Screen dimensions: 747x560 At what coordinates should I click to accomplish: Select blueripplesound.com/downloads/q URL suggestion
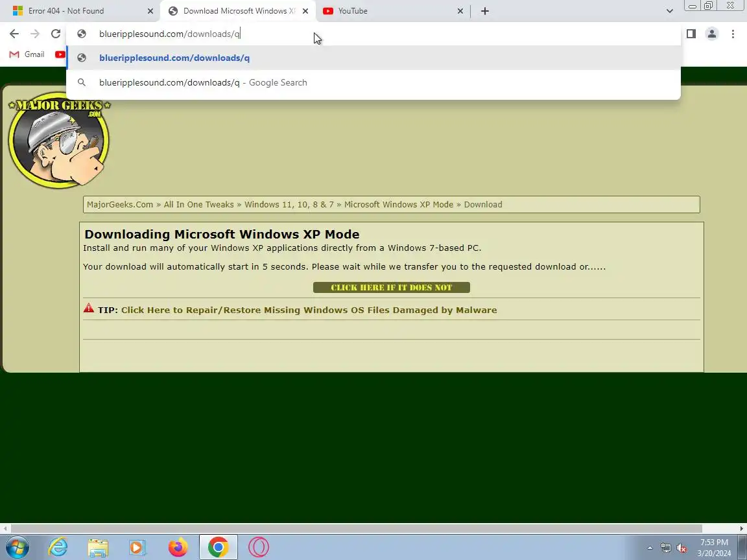click(x=373, y=58)
